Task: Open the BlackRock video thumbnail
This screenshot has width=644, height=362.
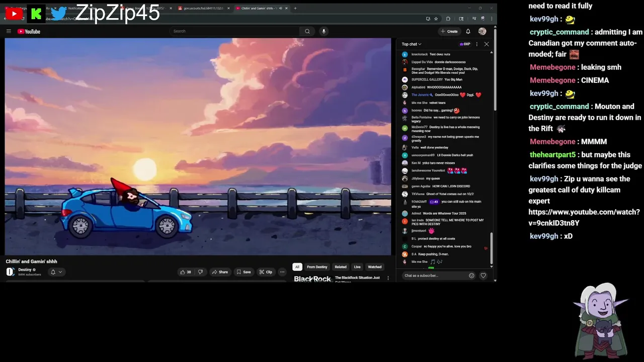Action: click(312, 279)
